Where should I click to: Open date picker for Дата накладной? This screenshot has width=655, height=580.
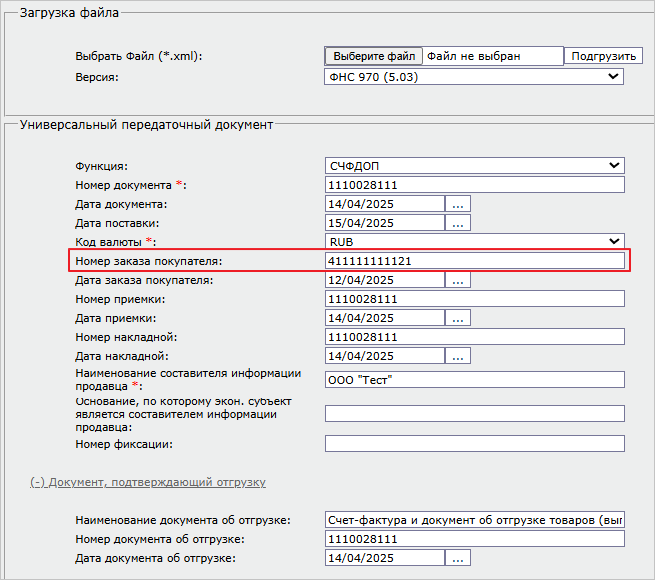[x=458, y=357]
